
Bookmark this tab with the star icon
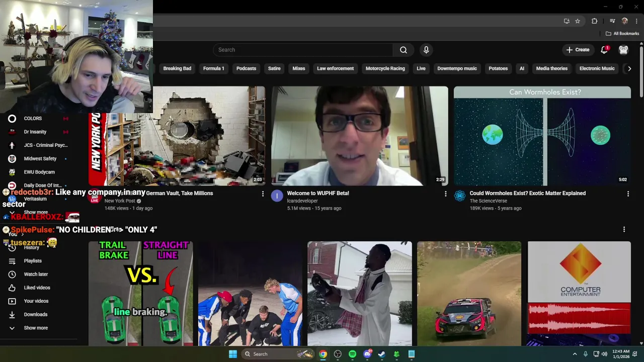coord(578,21)
